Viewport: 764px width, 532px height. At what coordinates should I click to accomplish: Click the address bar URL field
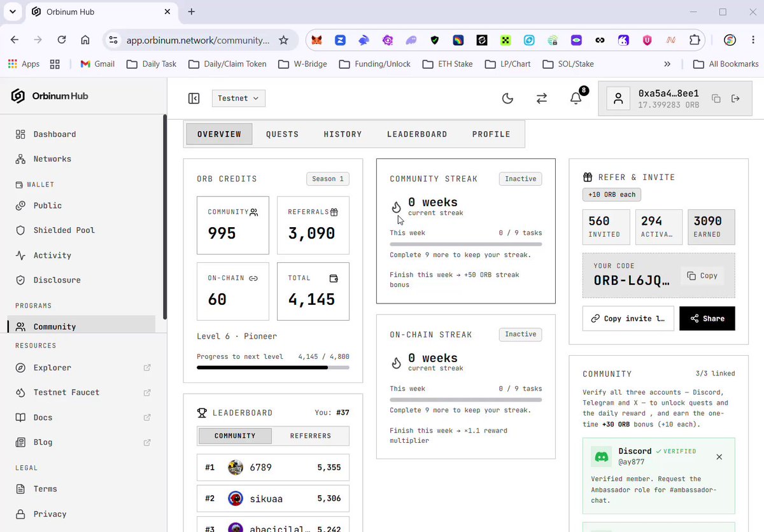coord(198,40)
